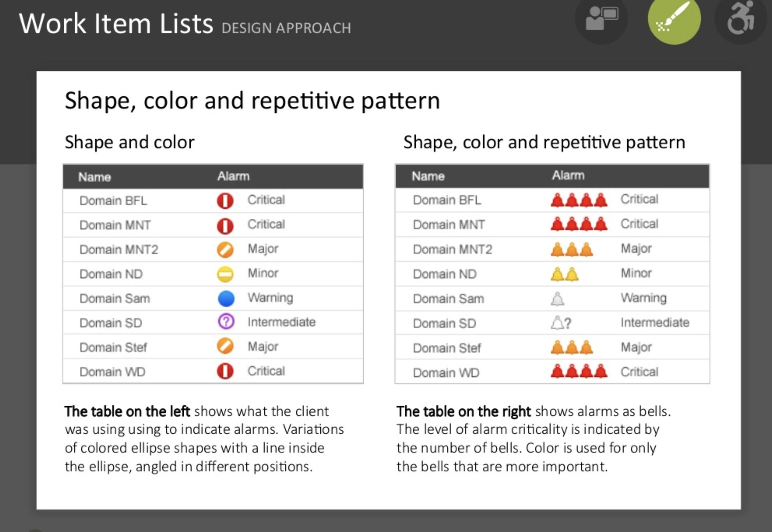Click the Work Item Lists title

point(116,24)
